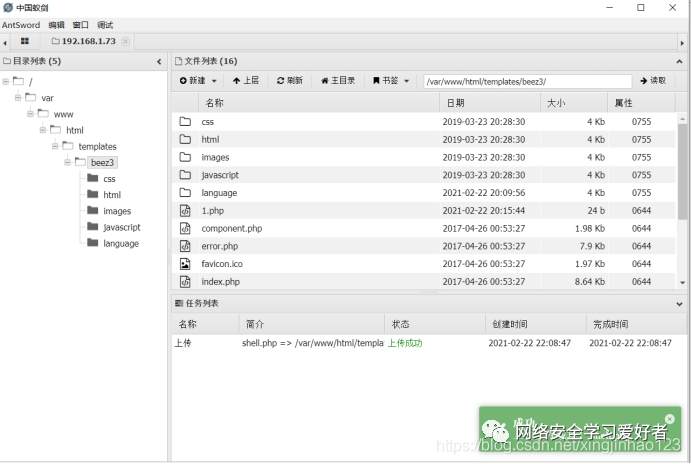Open the home grid icon tab
This screenshot has height=464, width=691.
(25, 41)
